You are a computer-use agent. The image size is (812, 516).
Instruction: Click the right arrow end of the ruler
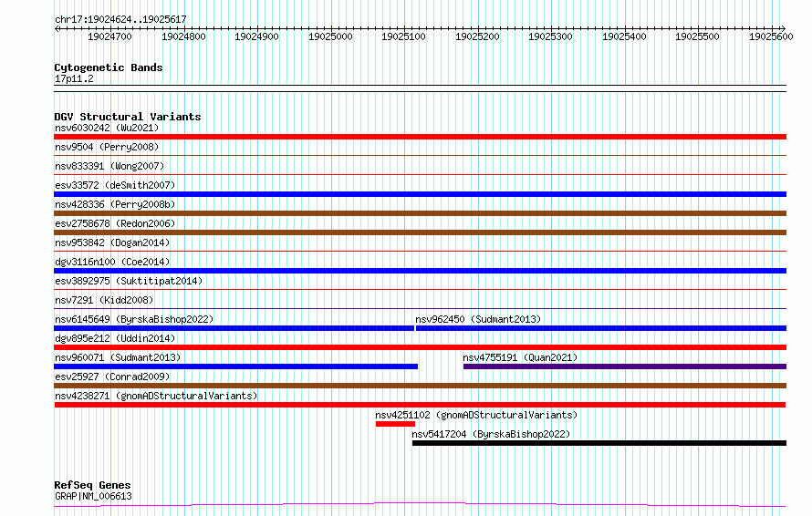point(783,29)
